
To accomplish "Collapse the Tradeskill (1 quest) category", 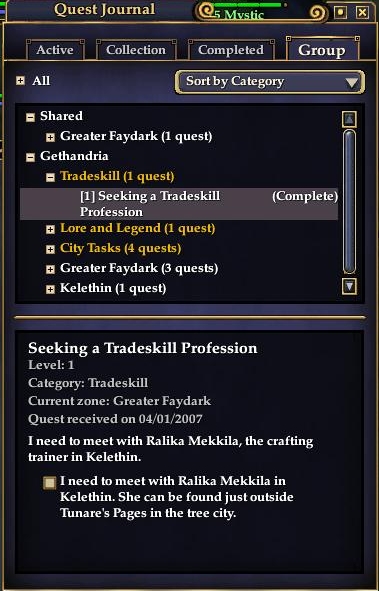I will click(x=50, y=177).
